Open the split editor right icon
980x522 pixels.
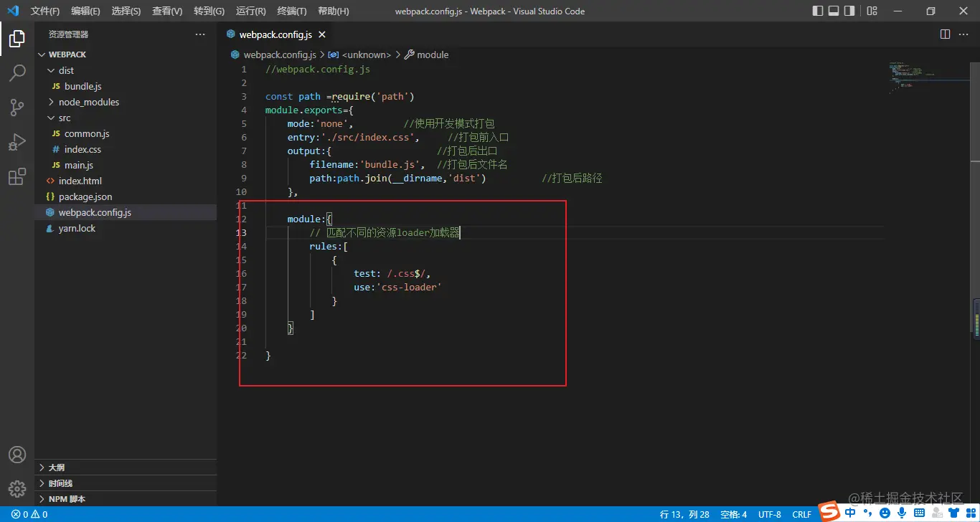945,34
